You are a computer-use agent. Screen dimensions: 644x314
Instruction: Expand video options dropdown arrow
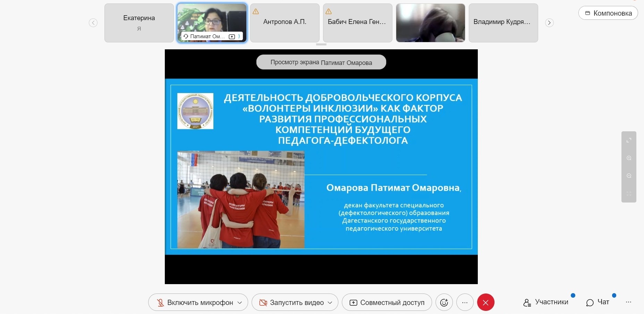pos(330,303)
